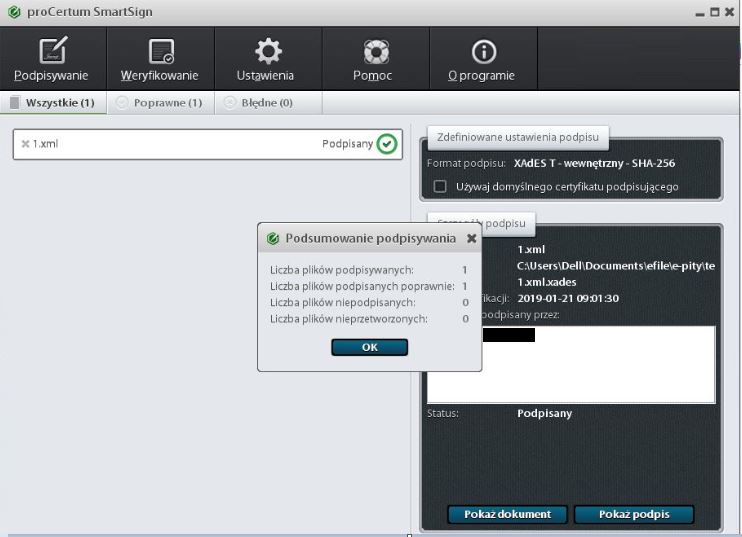Open the Pomoc help lifebuoy

(x=372, y=59)
